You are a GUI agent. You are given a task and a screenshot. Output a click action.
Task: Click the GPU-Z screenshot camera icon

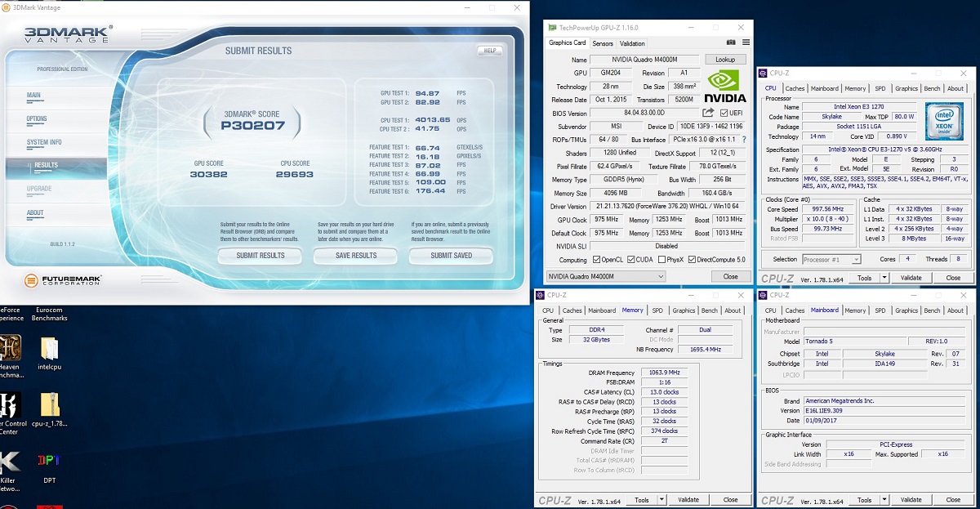731,43
